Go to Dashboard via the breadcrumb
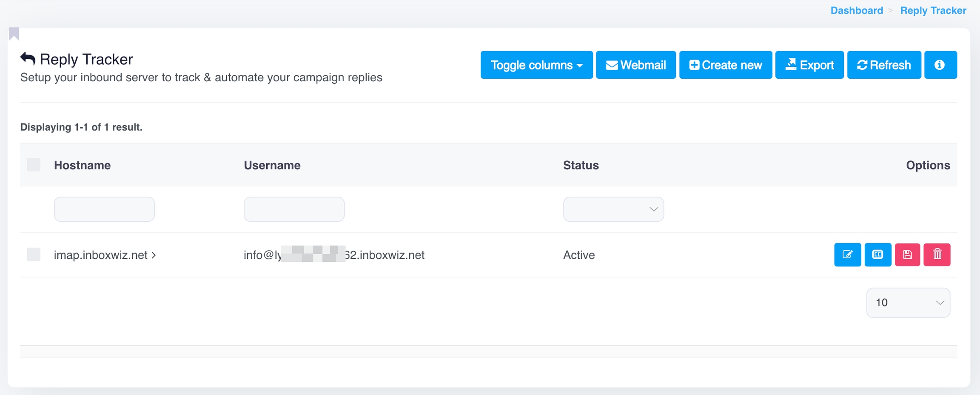Viewport: 980px width, 395px height. point(856,11)
